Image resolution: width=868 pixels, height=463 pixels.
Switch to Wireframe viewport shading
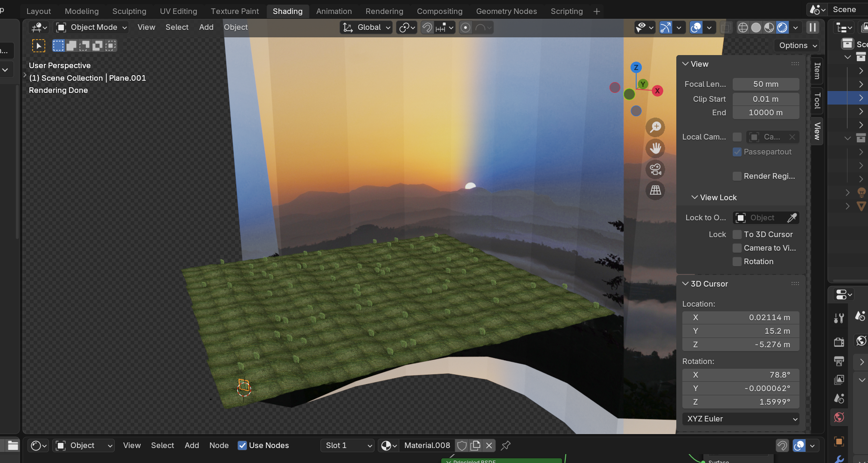tap(743, 28)
